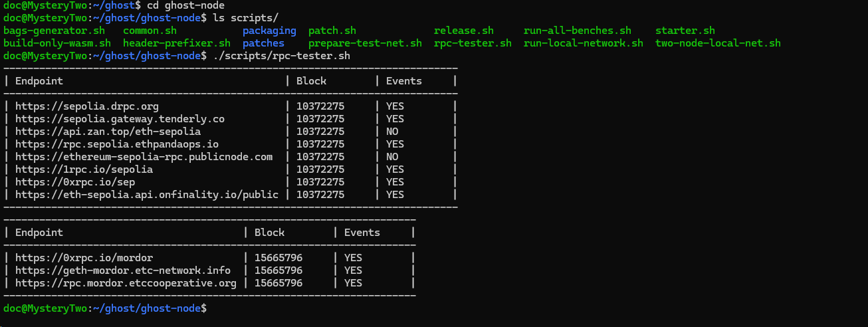Open the geth-mordor.etc-network.info link
Viewport: 868px width, 327px height.
coord(123,271)
